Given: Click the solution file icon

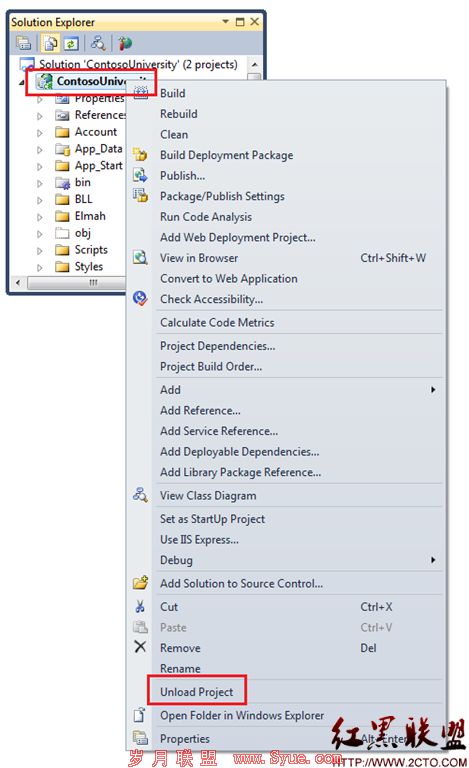Looking at the screenshot, I should click(x=27, y=64).
